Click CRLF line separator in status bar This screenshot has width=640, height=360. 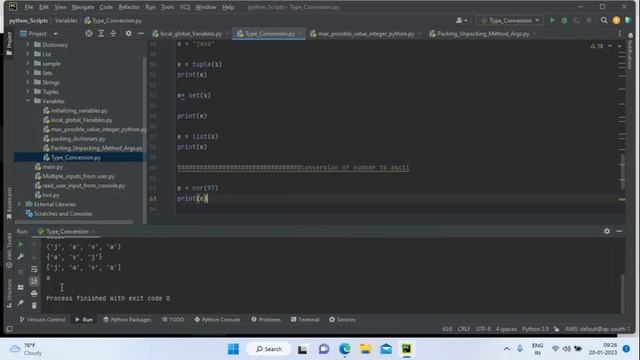(464, 329)
